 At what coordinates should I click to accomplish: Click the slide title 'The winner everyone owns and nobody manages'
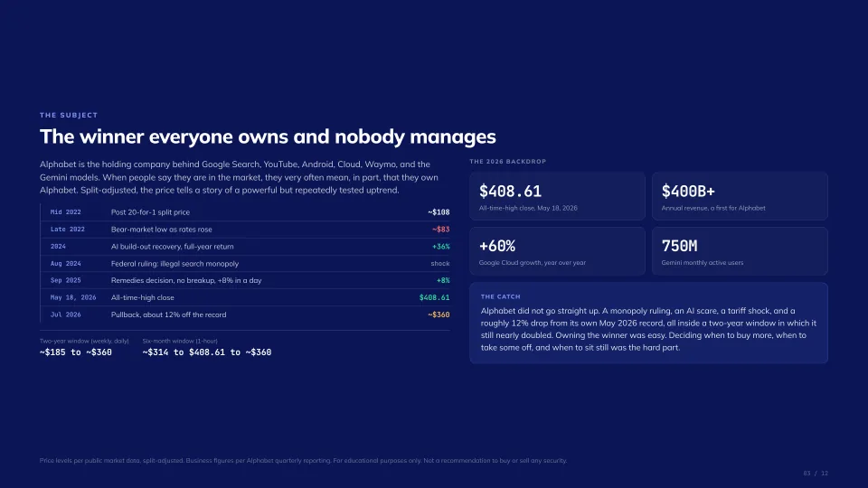268,136
